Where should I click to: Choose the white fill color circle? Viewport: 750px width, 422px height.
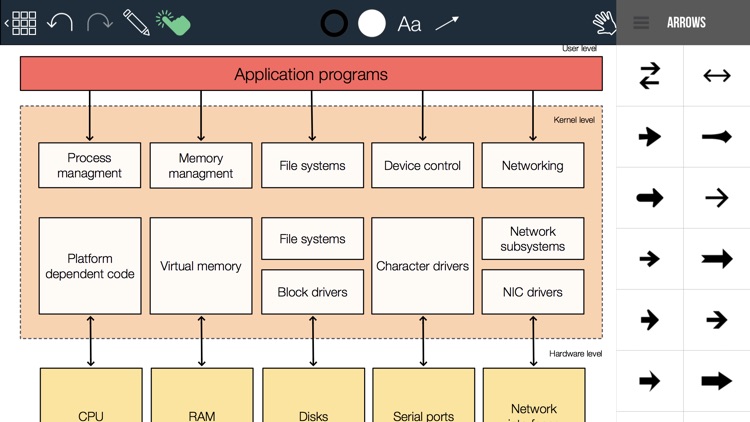pos(372,23)
